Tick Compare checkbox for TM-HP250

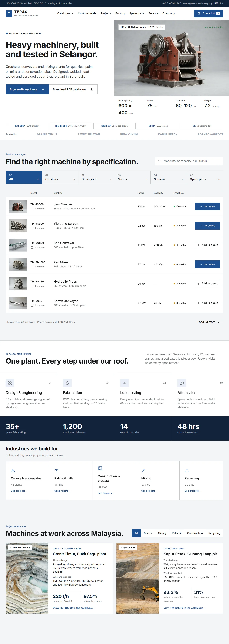pos(32,286)
